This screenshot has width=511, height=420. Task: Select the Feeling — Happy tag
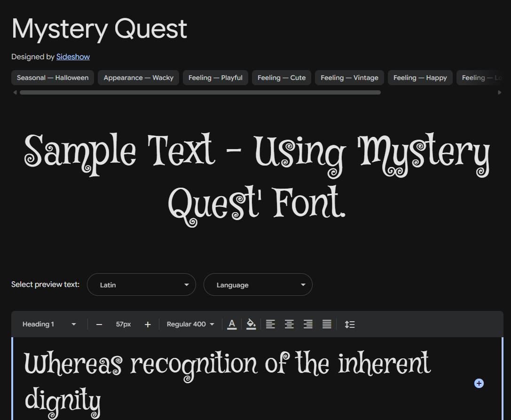point(420,78)
